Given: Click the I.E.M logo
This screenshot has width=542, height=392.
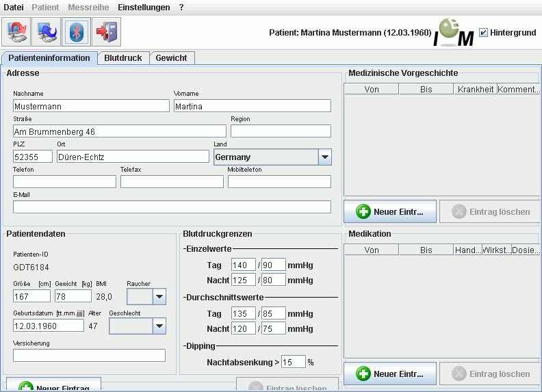Looking at the screenshot, I should click(454, 32).
